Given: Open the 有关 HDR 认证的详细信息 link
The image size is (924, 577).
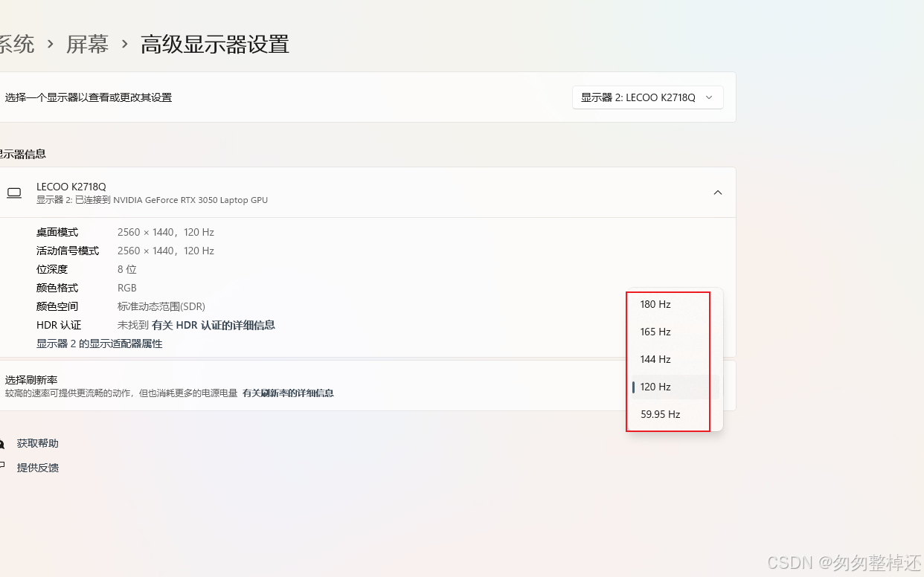Looking at the screenshot, I should point(214,325).
